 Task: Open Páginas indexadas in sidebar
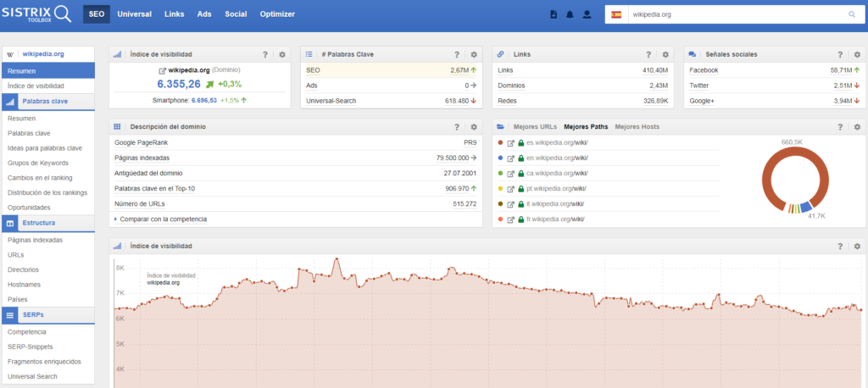[36, 241]
